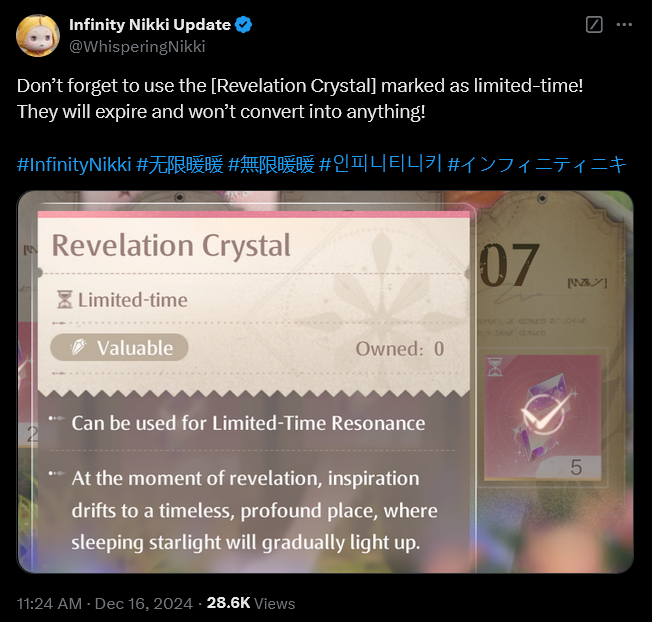The image size is (652, 622).
Task: Click the Revelation Crystal title text
Action: pos(171,245)
